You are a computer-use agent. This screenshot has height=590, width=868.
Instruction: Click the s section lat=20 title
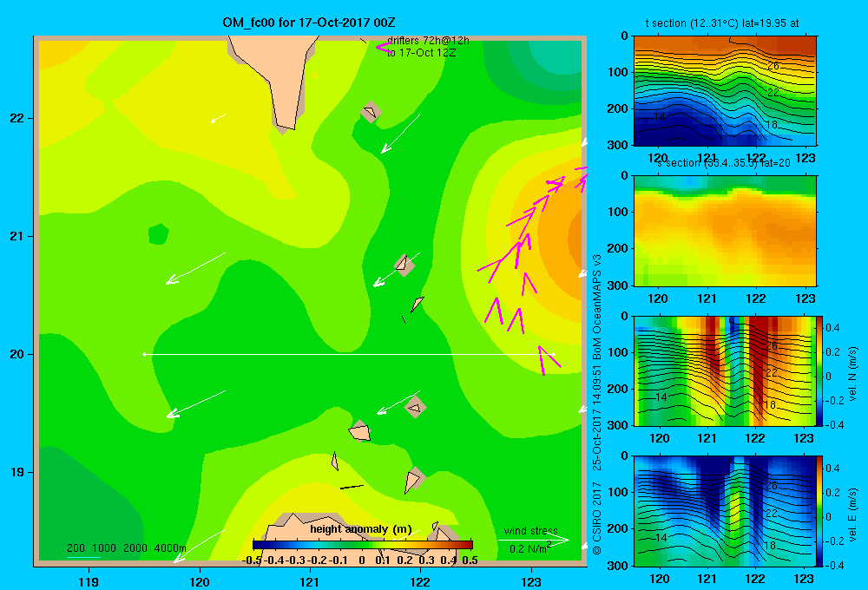[723, 163]
